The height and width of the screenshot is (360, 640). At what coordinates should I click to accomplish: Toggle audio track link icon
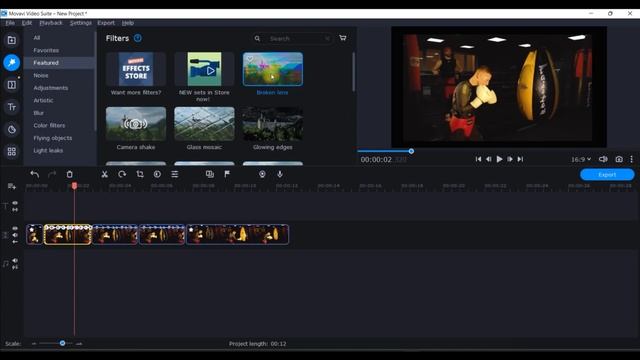click(x=15, y=267)
